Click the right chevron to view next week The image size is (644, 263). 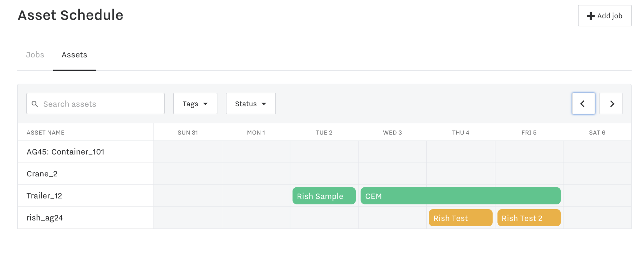pos(611,103)
